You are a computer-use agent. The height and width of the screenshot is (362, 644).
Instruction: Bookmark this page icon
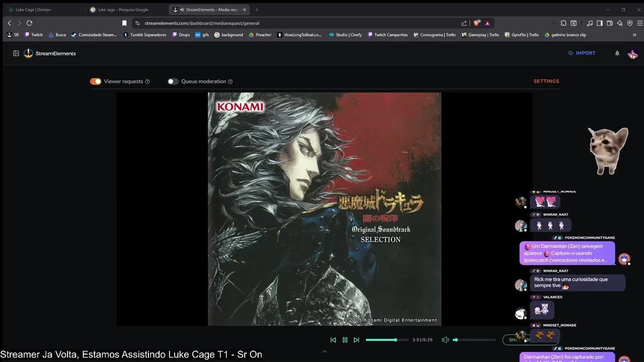pyautogui.click(x=124, y=23)
